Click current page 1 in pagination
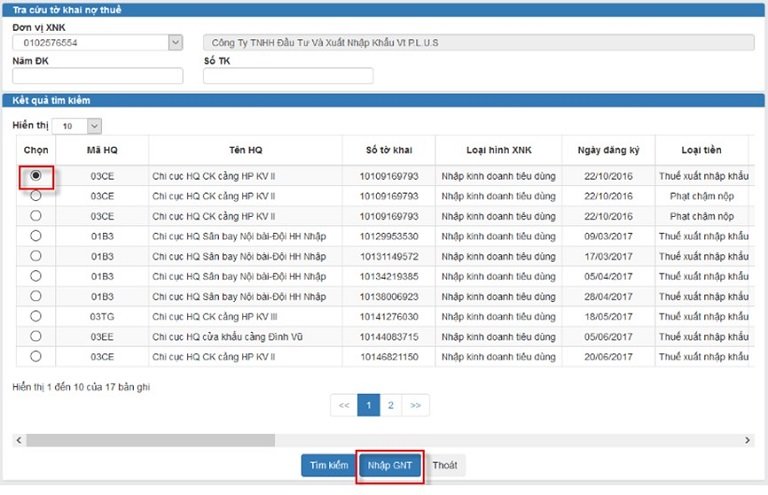 pos(367,405)
